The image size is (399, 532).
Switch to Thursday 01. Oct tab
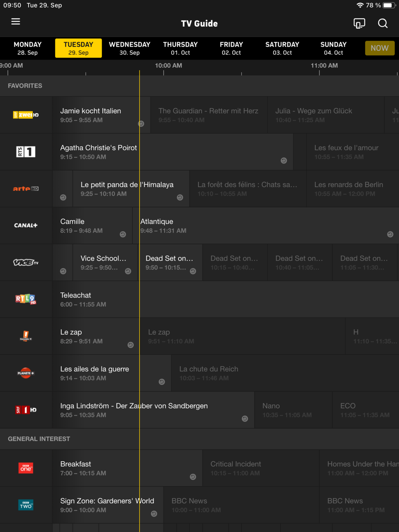click(180, 48)
